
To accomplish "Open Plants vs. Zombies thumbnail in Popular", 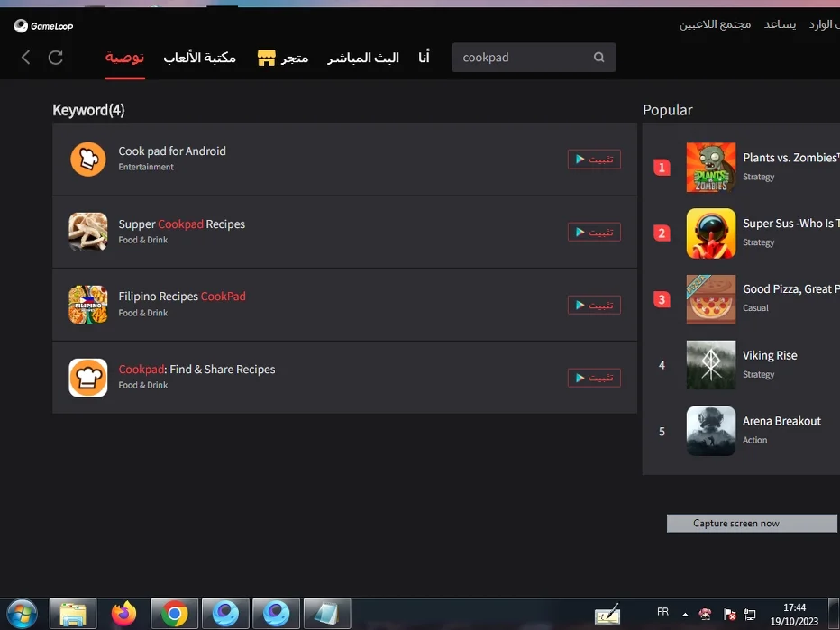I will tap(710, 167).
